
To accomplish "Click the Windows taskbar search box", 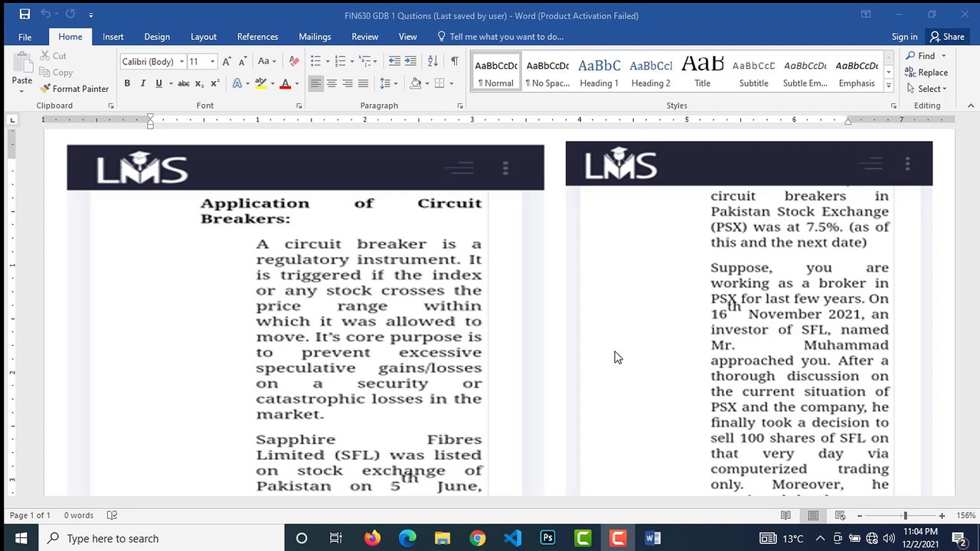I will [x=162, y=538].
